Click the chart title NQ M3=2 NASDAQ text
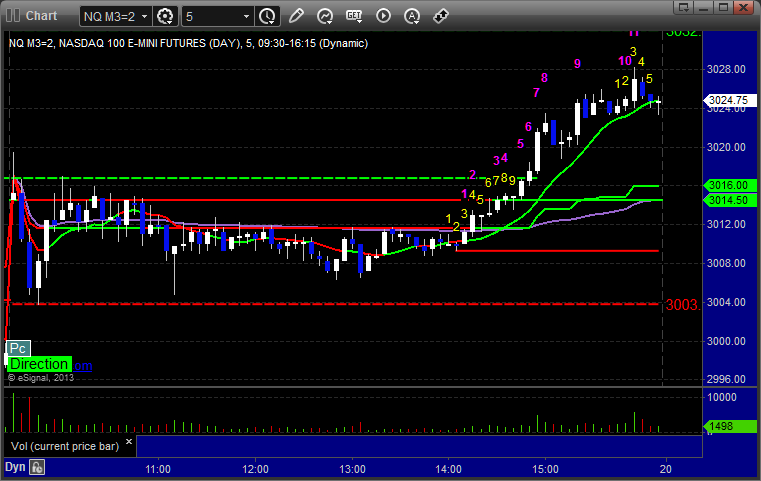Image resolution: width=761 pixels, height=481 pixels. pyautogui.click(x=188, y=43)
